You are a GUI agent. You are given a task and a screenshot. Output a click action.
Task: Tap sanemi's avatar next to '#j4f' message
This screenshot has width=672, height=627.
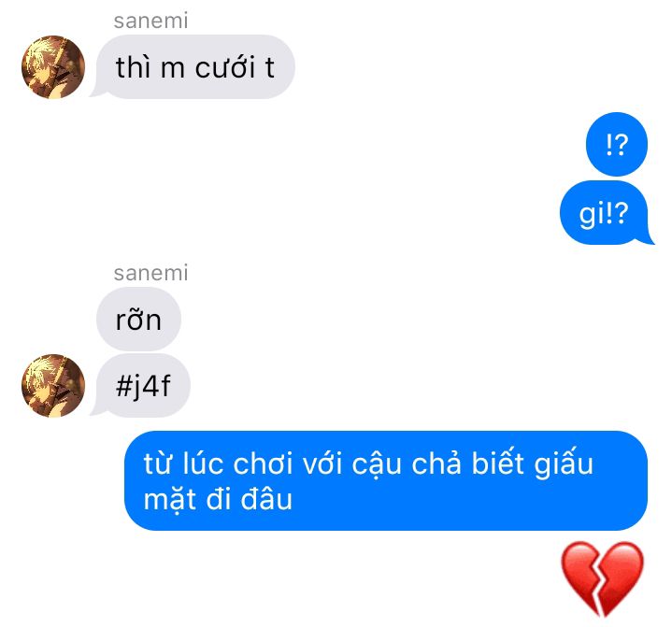pyautogui.click(x=53, y=386)
